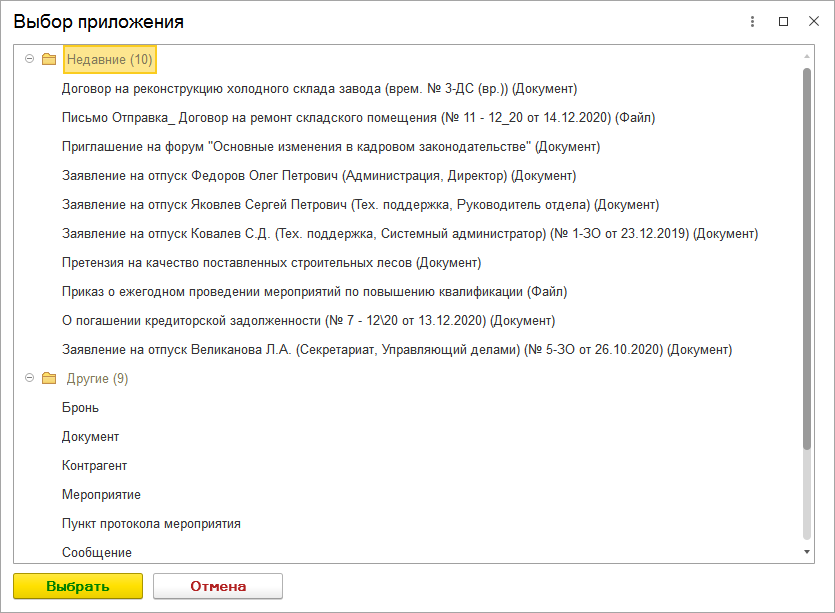This screenshot has width=835, height=613.
Task: Open the three-dot window options menu
Action: click(752, 21)
